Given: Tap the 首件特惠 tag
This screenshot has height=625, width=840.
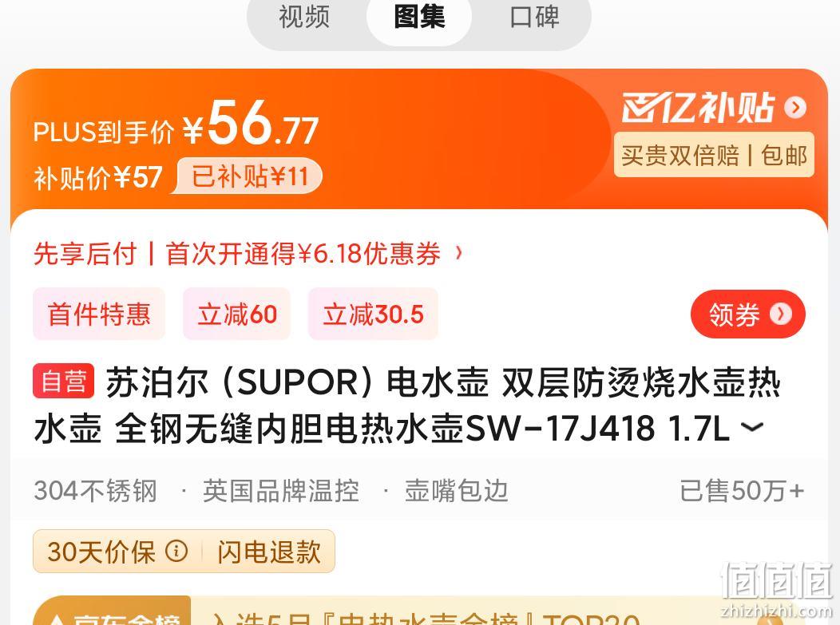Looking at the screenshot, I should pos(99,314).
